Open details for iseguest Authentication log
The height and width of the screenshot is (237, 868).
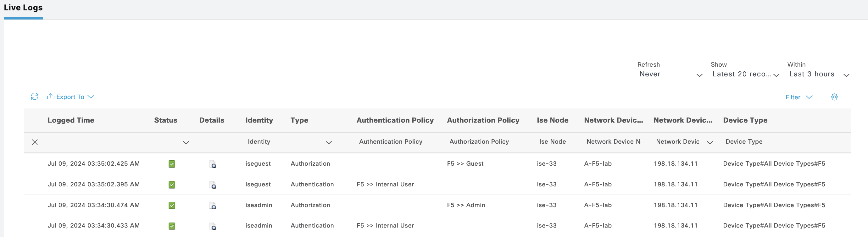click(213, 185)
